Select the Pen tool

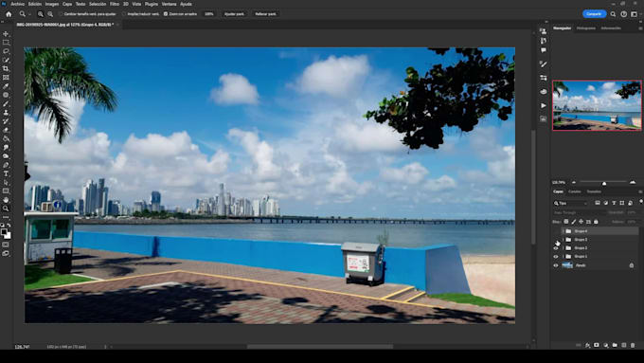6,165
